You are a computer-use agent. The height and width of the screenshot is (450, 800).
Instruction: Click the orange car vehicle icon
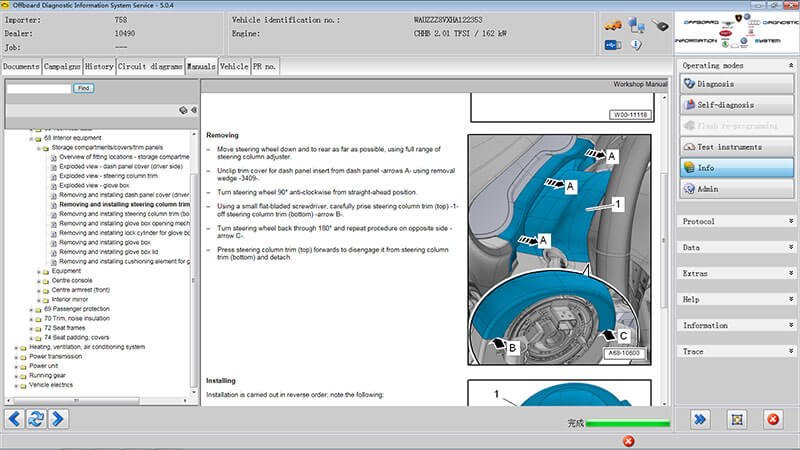tap(613, 26)
